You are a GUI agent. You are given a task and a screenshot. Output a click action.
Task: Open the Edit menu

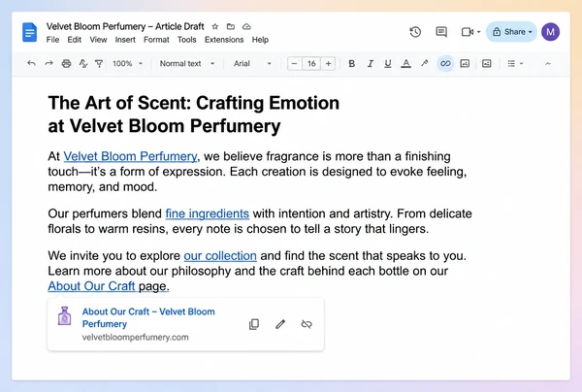click(75, 40)
